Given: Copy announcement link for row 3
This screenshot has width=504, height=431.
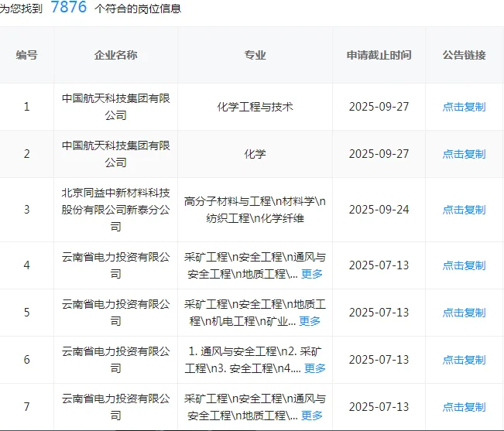Looking at the screenshot, I should point(464,210).
